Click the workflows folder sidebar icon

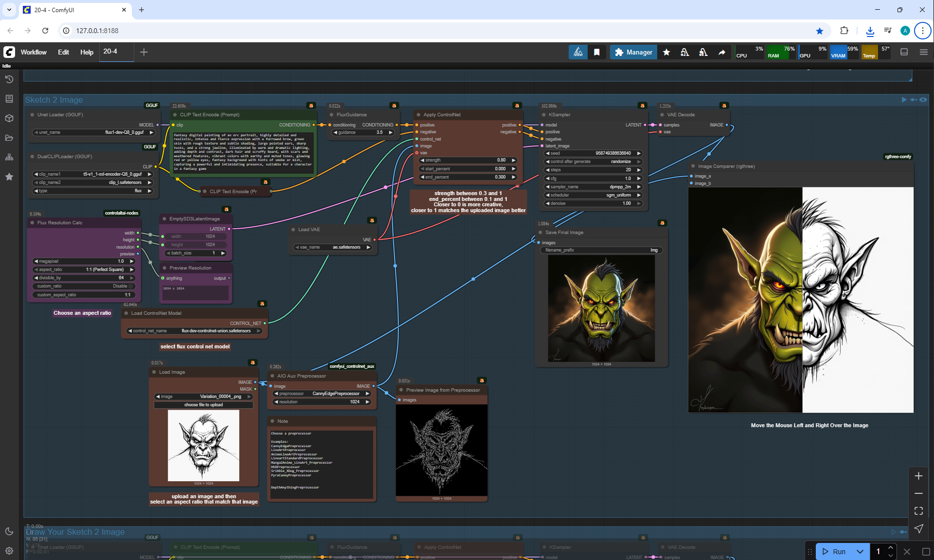(x=9, y=138)
